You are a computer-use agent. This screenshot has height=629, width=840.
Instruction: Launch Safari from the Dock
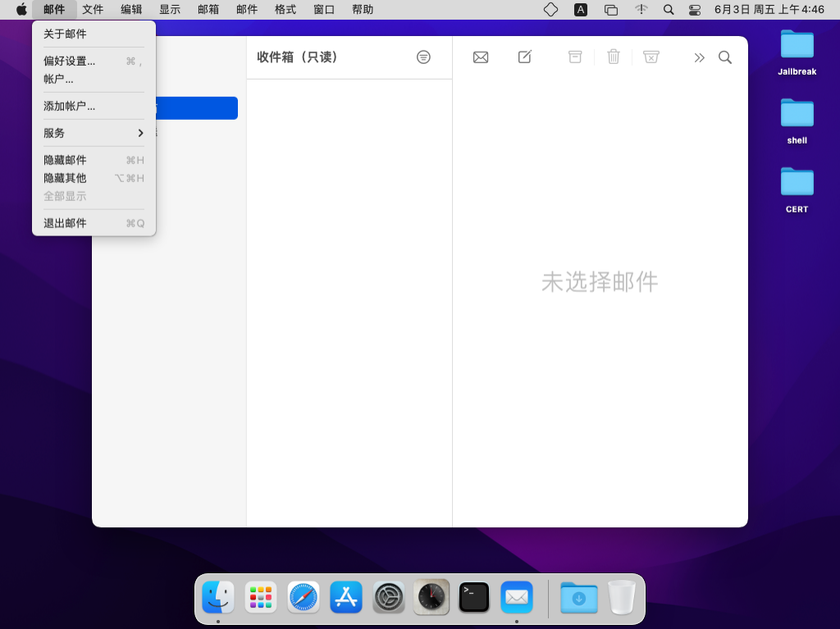point(304,597)
